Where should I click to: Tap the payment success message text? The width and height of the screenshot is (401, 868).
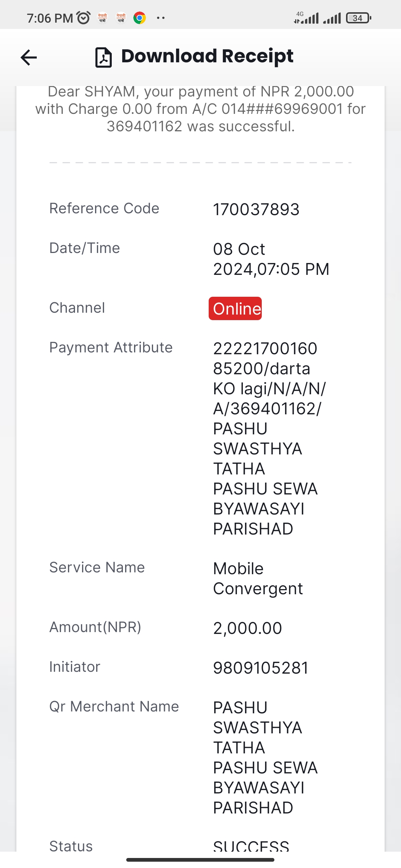[x=200, y=109]
